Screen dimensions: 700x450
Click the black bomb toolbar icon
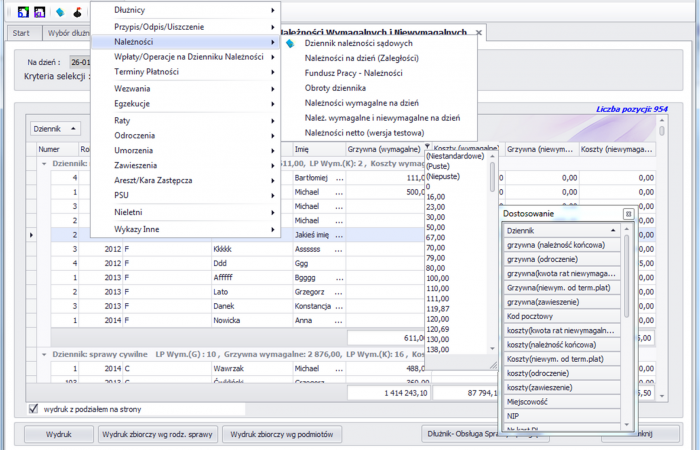click(x=78, y=12)
